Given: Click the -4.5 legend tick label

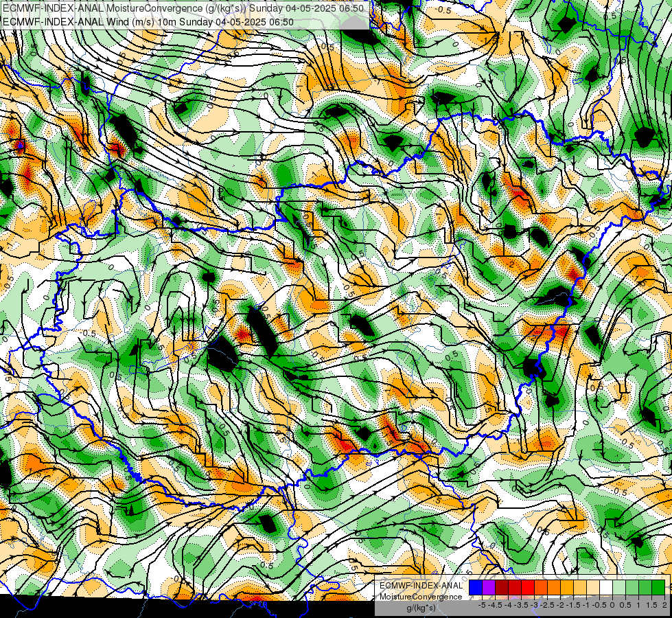Looking at the screenshot, I should [x=495, y=605].
